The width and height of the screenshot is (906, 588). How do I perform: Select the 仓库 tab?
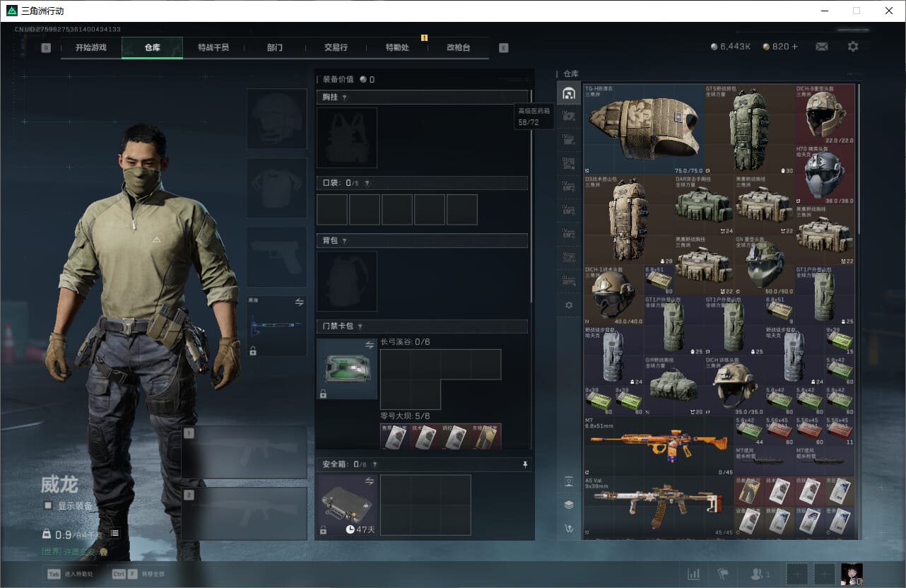(x=153, y=47)
